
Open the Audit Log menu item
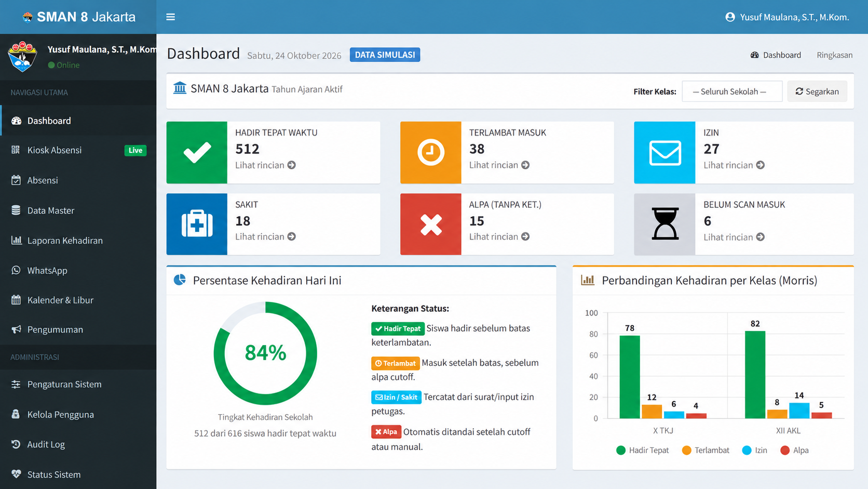tap(78, 444)
